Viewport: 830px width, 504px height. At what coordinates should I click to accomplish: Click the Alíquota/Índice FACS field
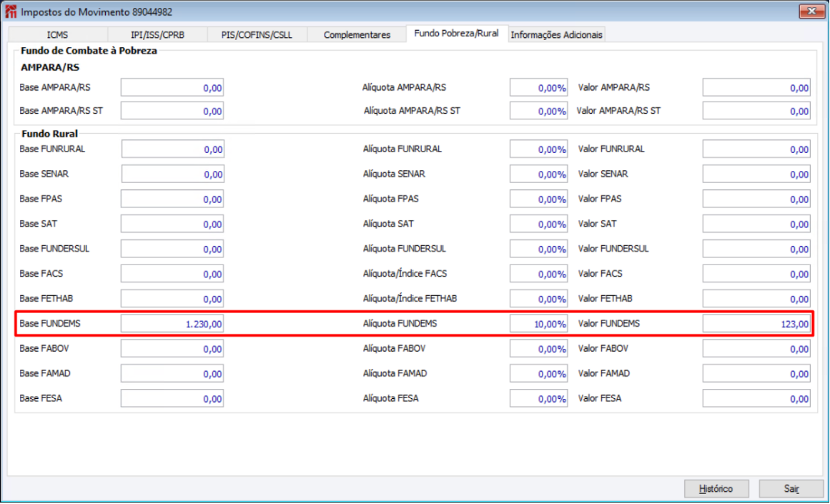tap(538, 275)
